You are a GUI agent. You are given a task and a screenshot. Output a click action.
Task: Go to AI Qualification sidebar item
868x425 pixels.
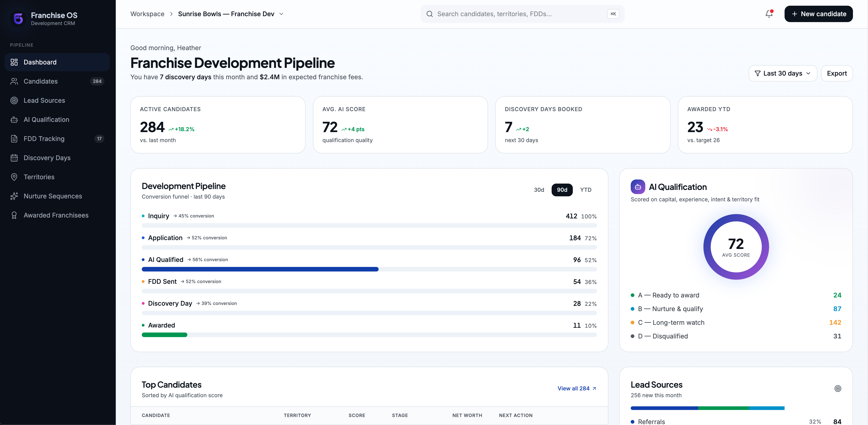point(57,120)
